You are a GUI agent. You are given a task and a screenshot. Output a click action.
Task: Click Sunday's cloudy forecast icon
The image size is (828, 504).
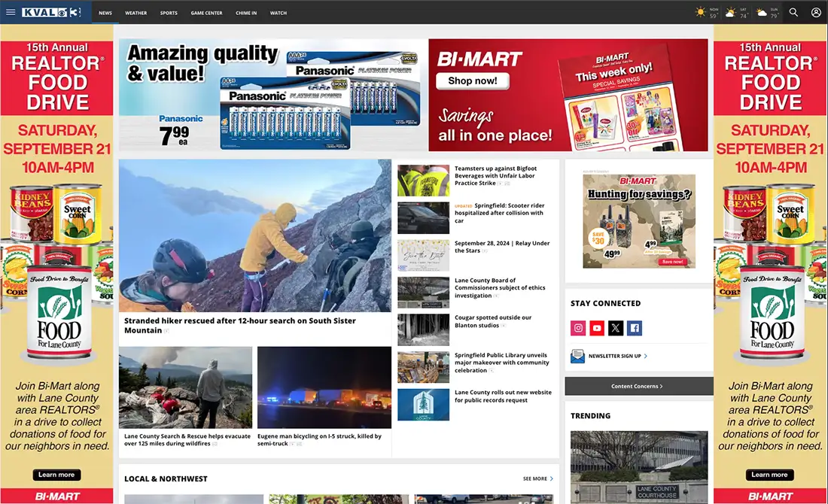762,12
